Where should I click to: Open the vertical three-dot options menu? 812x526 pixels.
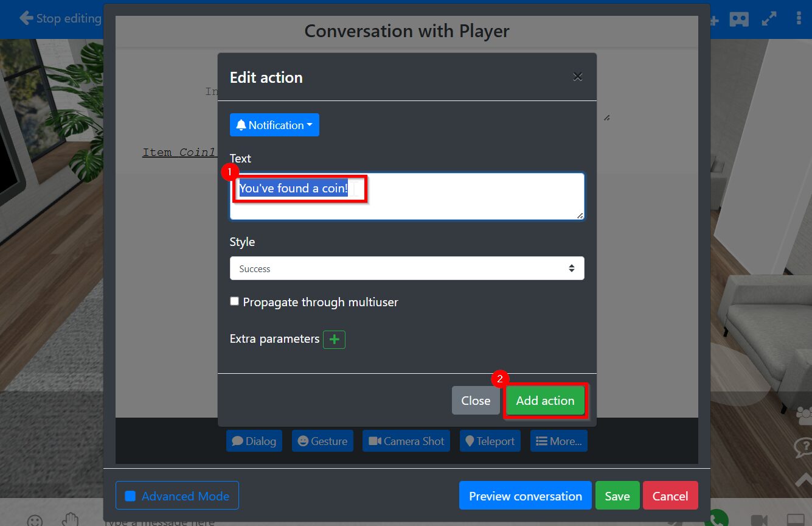[x=799, y=19]
